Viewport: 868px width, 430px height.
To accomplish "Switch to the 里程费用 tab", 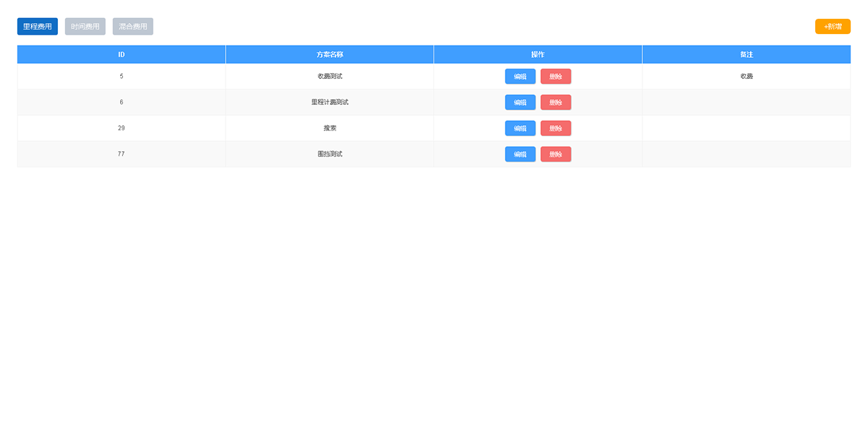I will [38, 27].
